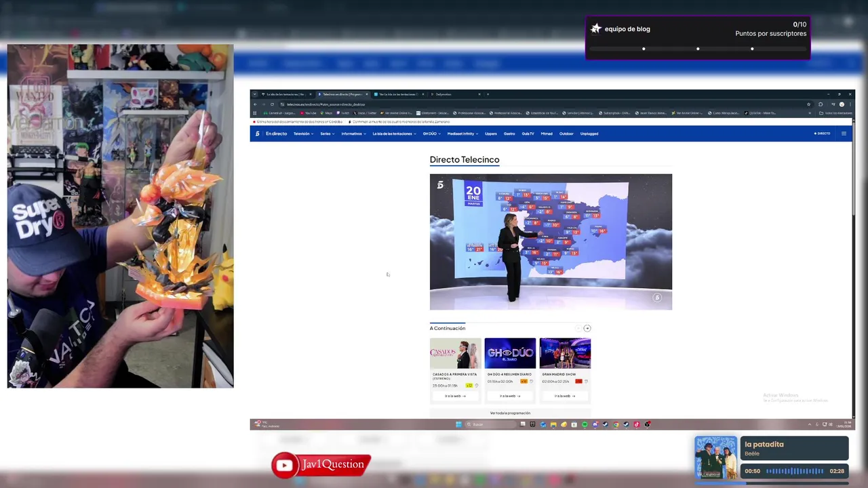The width and height of the screenshot is (868, 488).
Task: Open the Gran Madrid Show thumbnail
Action: click(x=565, y=353)
